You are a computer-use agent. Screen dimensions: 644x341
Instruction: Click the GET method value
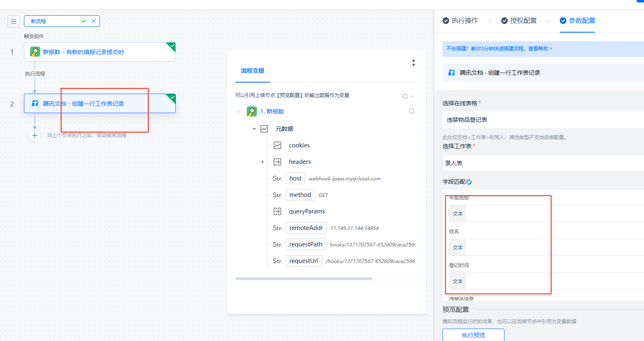pyautogui.click(x=323, y=195)
